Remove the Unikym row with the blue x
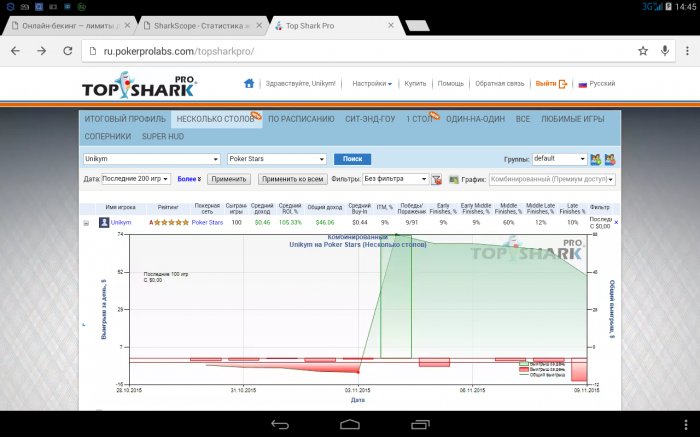 pos(616,222)
